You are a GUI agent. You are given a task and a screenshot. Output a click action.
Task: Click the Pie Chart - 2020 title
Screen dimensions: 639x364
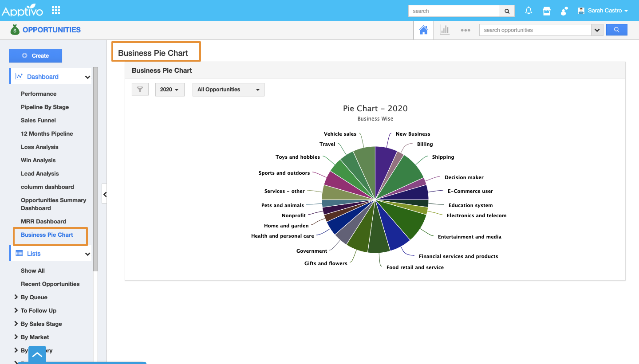375,109
